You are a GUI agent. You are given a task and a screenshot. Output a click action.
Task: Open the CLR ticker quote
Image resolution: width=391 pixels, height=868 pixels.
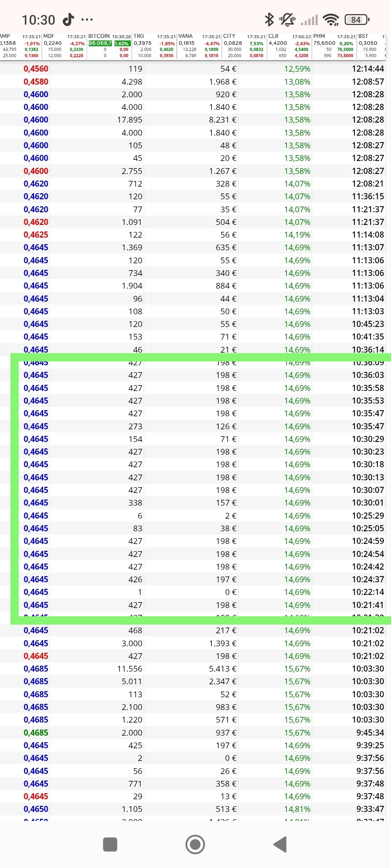click(289, 46)
